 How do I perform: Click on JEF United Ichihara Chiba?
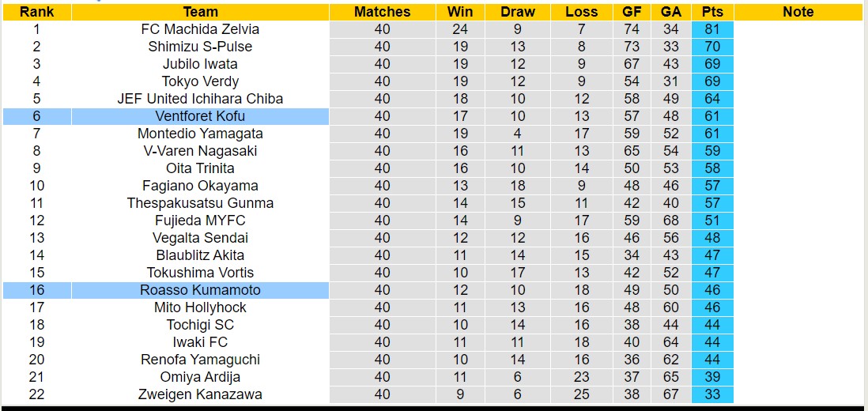200,99
